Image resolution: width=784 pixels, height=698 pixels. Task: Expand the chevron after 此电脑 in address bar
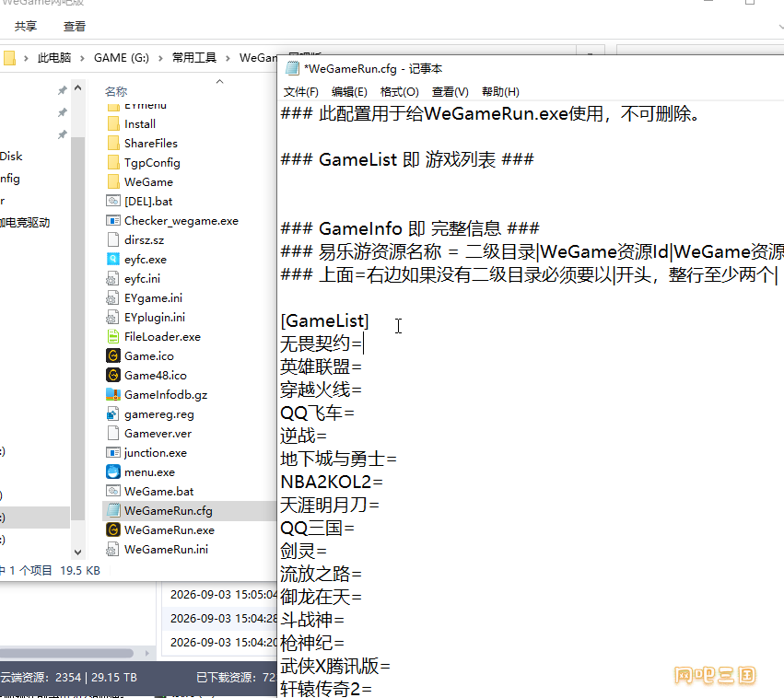(83, 58)
